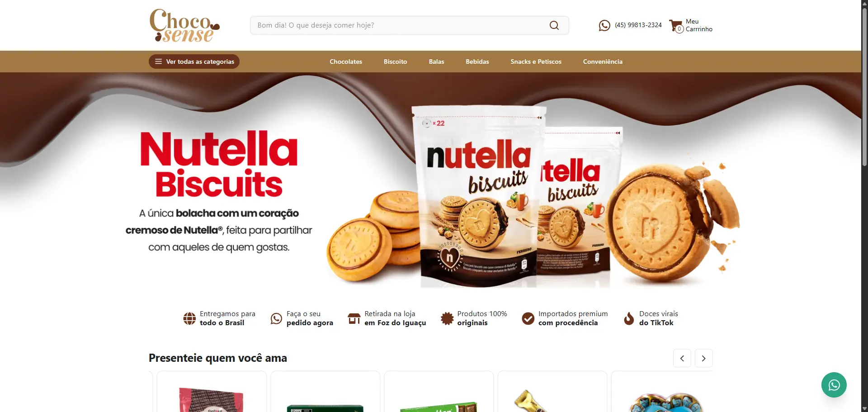
Task: Click the 100% original products badge icon
Action: click(447, 318)
